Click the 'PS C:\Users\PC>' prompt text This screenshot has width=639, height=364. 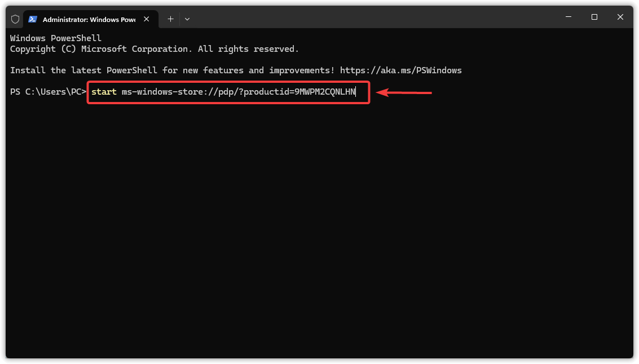click(48, 92)
